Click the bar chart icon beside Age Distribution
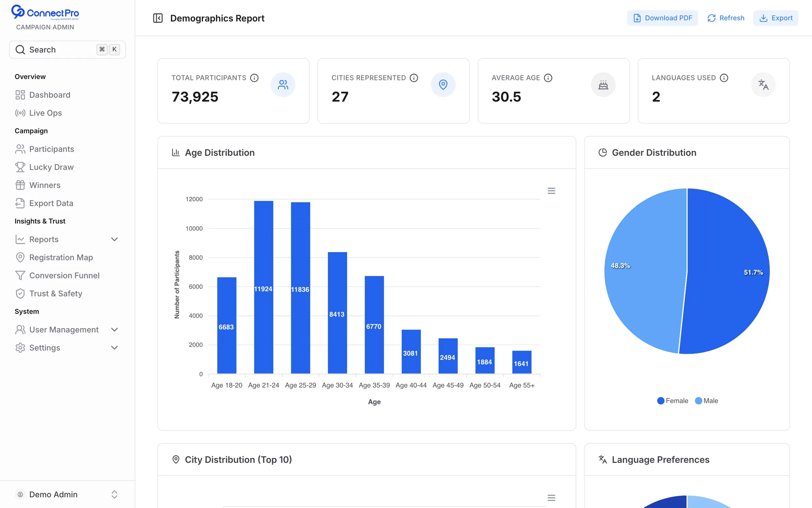812x508 pixels. 176,152
